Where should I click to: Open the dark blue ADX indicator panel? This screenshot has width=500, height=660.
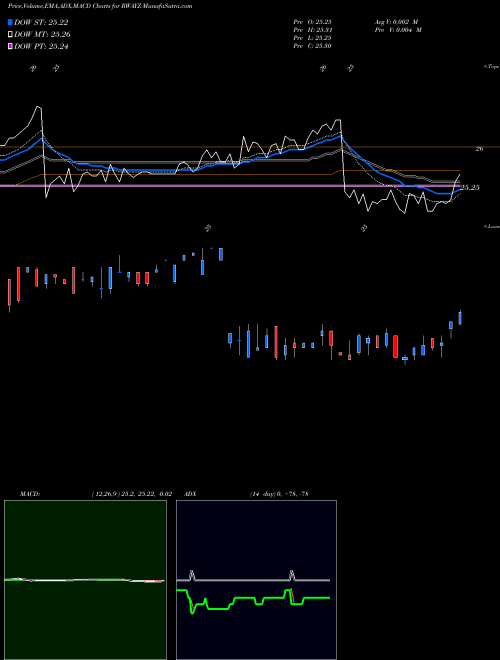tap(256, 580)
